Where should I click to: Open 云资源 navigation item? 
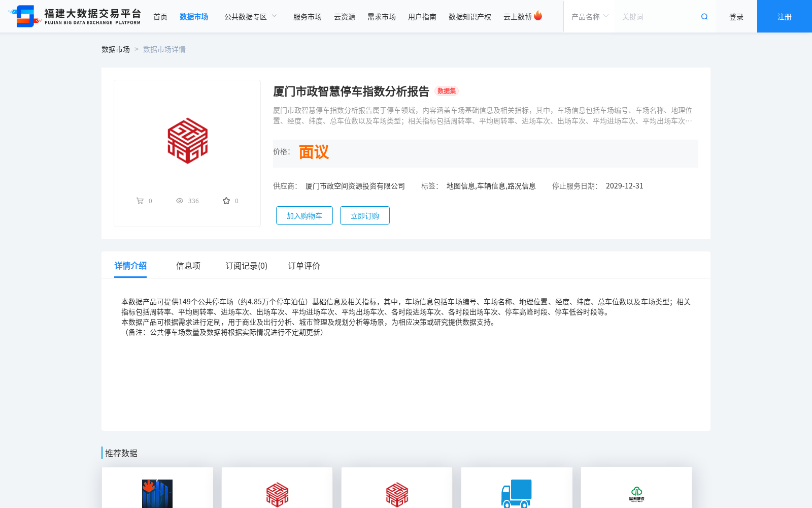[x=345, y=17]
